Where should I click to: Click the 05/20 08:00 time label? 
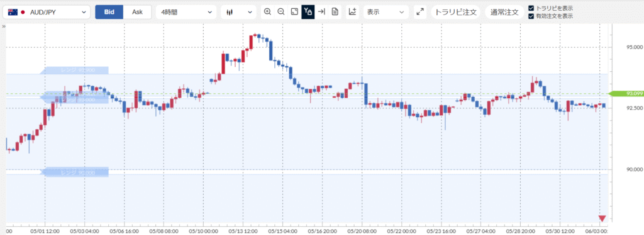pyautogui.click(x=362, y=231)
